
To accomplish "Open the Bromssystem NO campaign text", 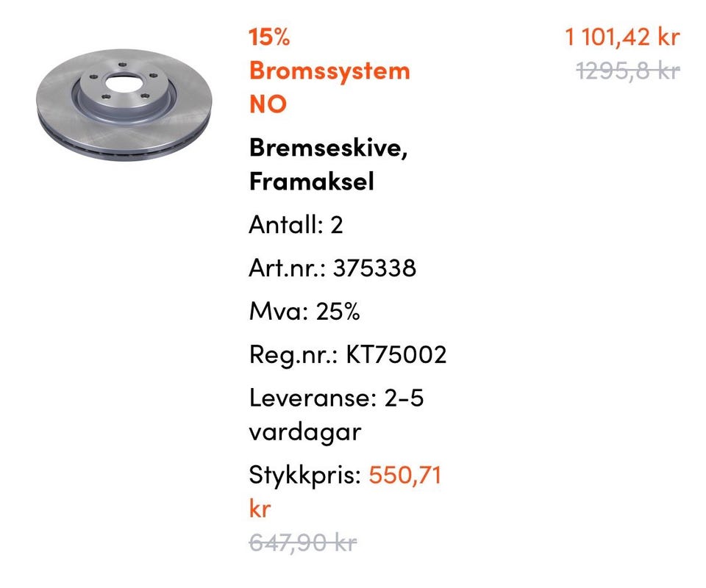I will (x=329, y=87).
